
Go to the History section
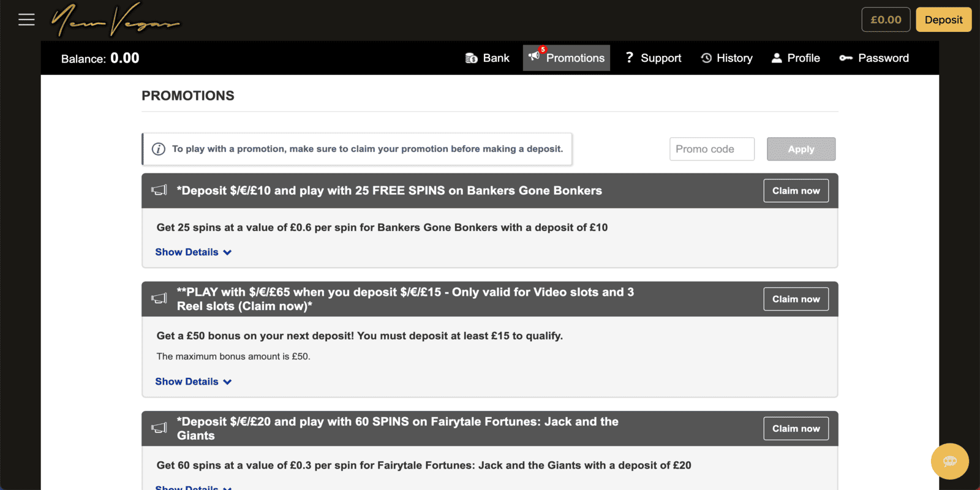727,58
